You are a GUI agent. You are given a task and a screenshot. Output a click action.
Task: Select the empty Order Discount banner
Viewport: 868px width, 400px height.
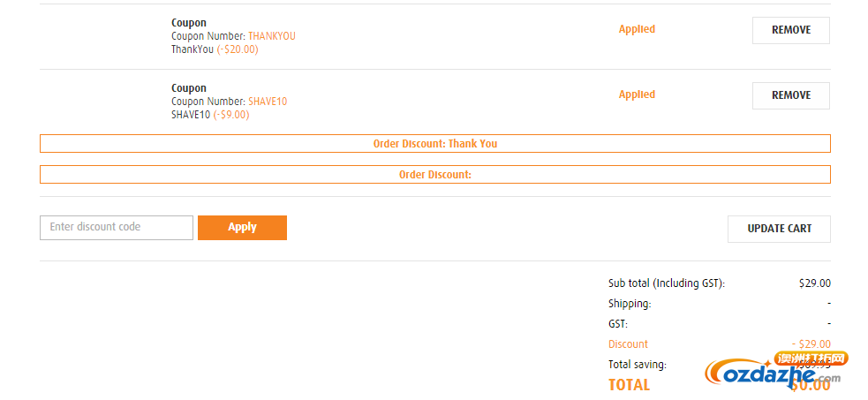(435, 174)
